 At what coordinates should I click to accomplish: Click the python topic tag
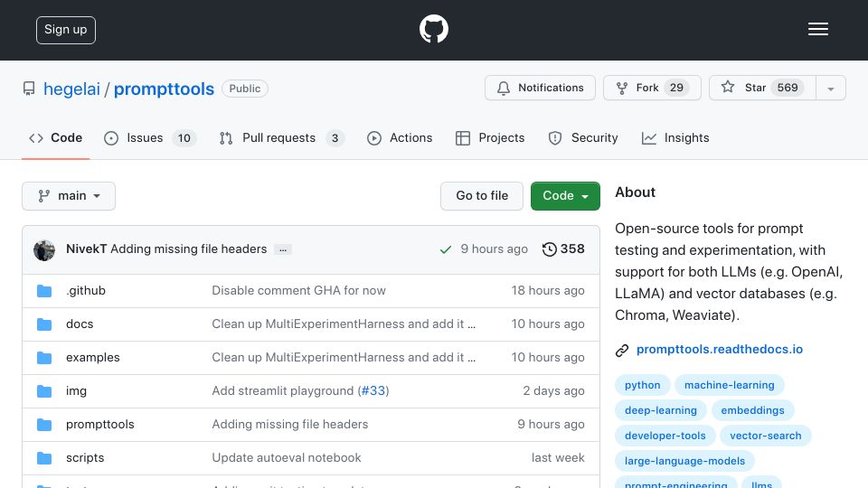[643, 385]
